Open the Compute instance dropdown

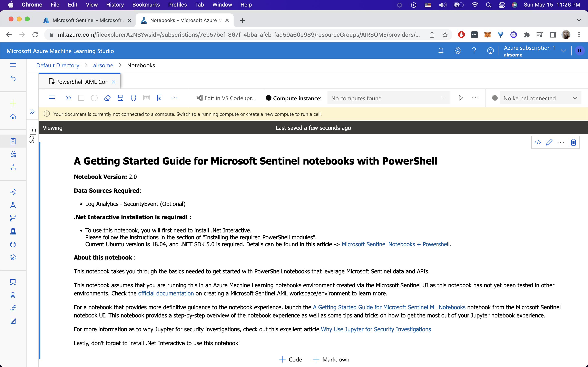(388, 98)
